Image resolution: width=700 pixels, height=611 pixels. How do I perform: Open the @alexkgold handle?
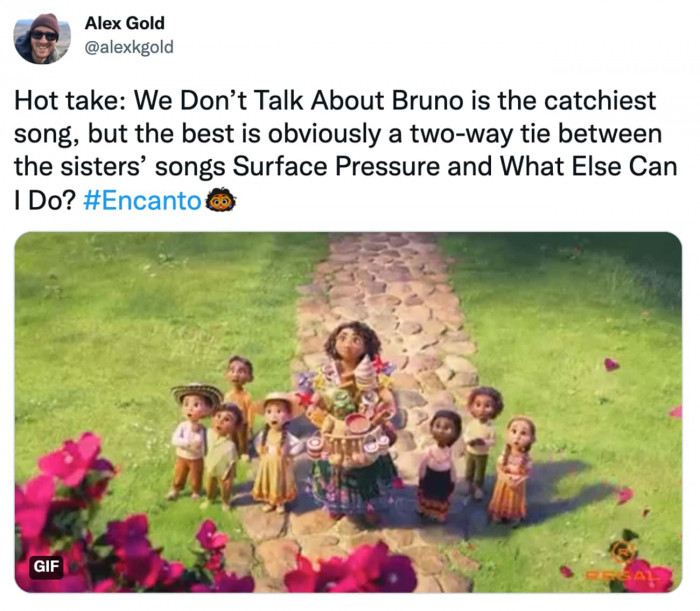[x=132, y=46]
